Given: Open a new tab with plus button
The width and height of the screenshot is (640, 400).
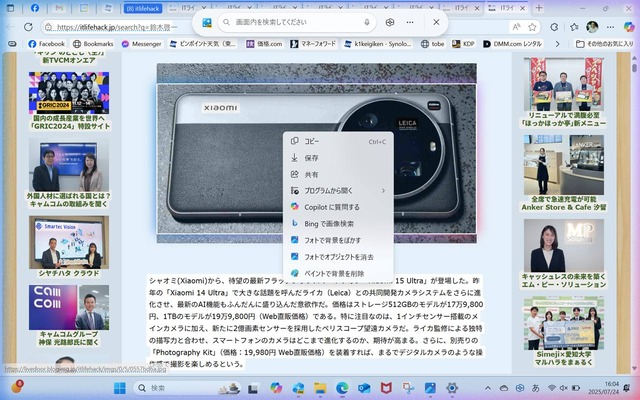Looking at the screenshot, I should [539, 8].
